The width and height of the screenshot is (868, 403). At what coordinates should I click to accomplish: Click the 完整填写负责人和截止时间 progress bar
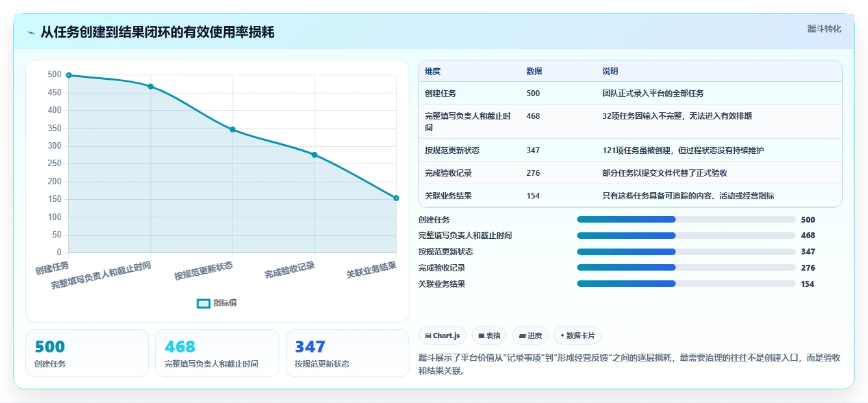pyautogui.click(x=686, y=236)
